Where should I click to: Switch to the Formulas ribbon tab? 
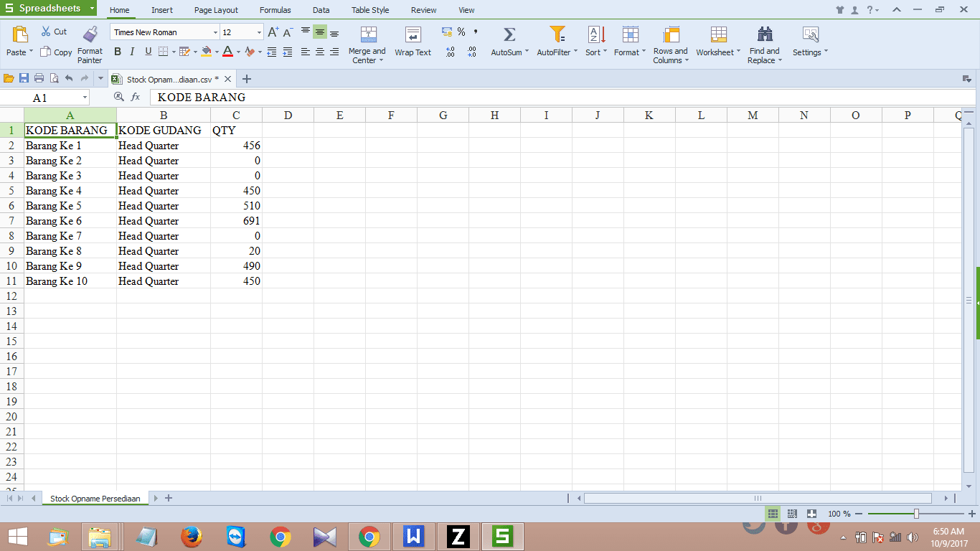coord(275,10)
